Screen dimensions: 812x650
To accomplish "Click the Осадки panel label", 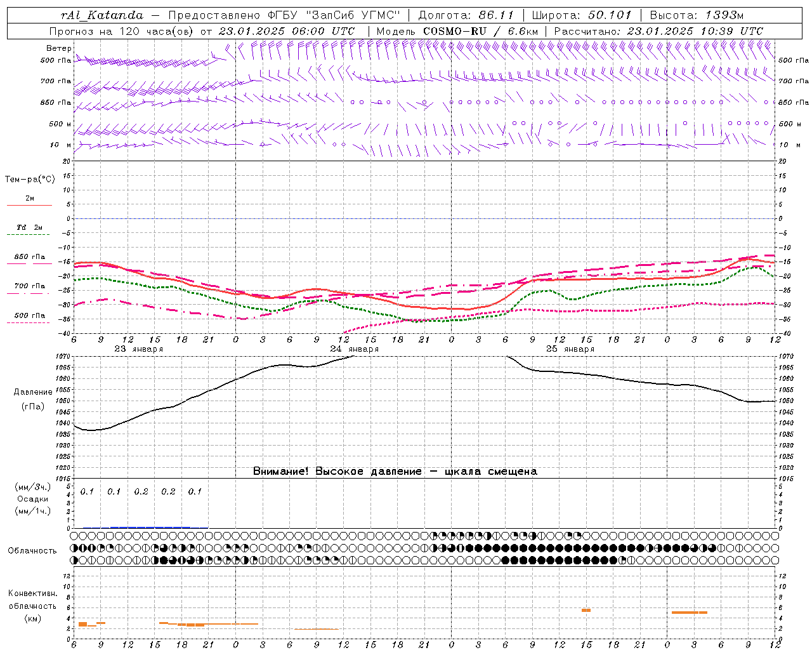I will (32, 499).
